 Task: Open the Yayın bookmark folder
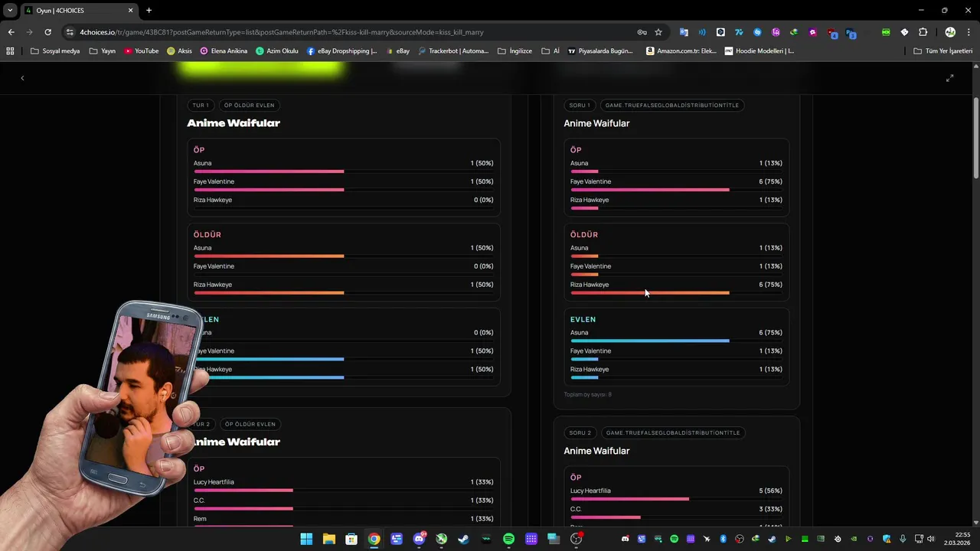click(103, 51)
